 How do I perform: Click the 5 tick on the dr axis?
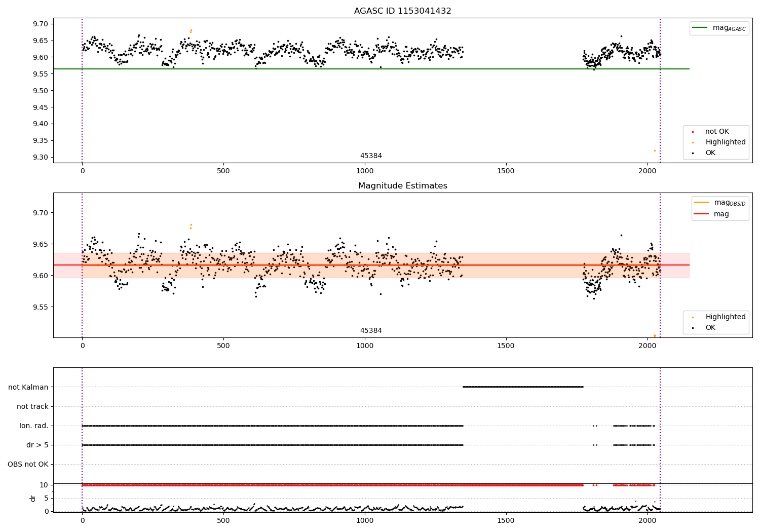click(46, 498)
